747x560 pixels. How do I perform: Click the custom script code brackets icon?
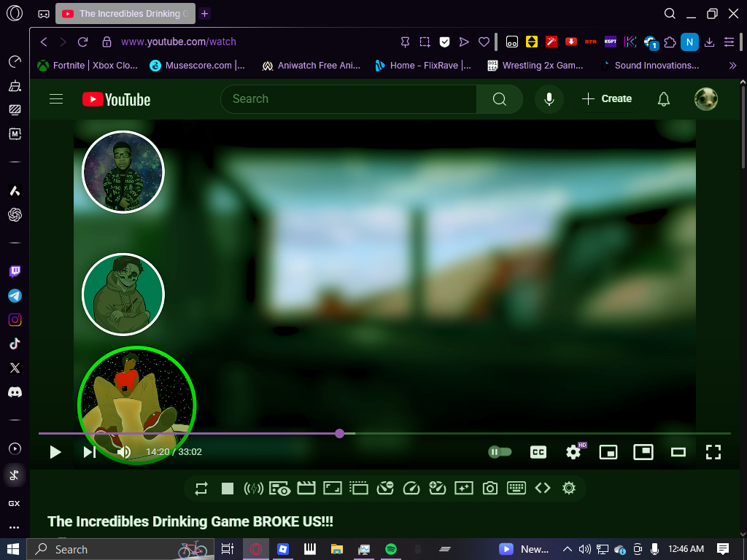point(543,488)
